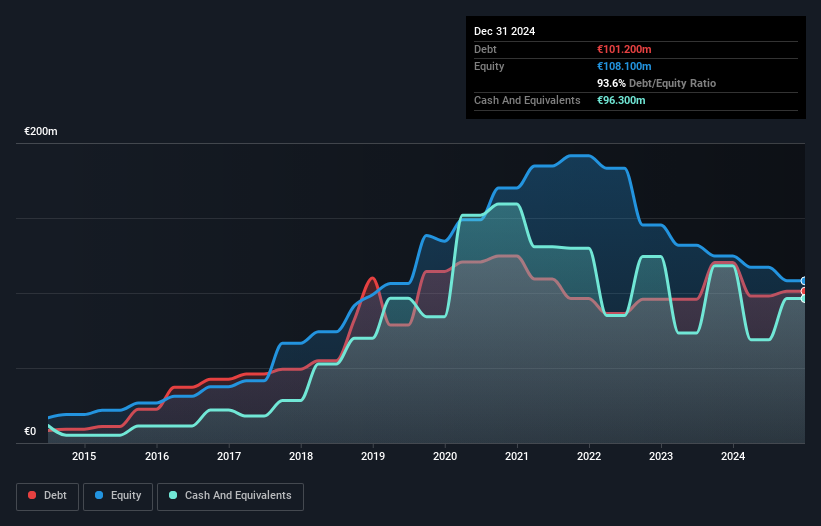This screenshot has height=526, width=821.
Task: Click the Equity row label in tooltip
Action: pos(489,66)
